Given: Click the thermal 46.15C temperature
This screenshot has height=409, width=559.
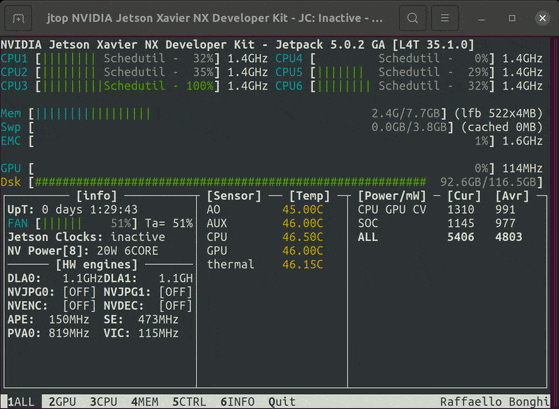Looking at the screenshot, I should (x=303, y=265).
